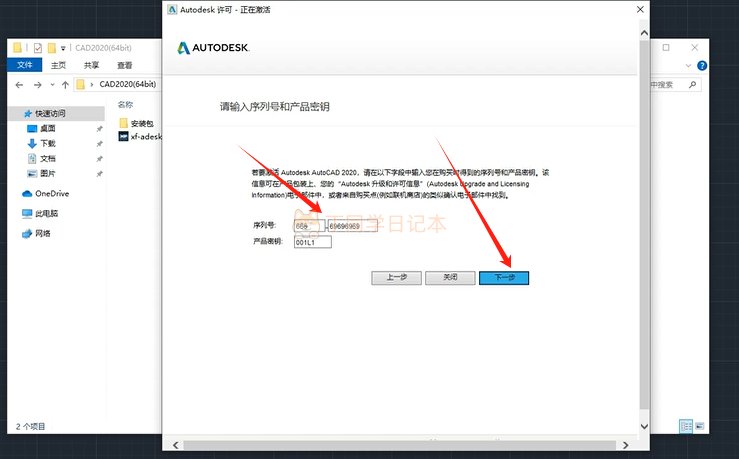Click pin icon next to 下载
Screen dimensions: 739x459
tap(99, 144)
